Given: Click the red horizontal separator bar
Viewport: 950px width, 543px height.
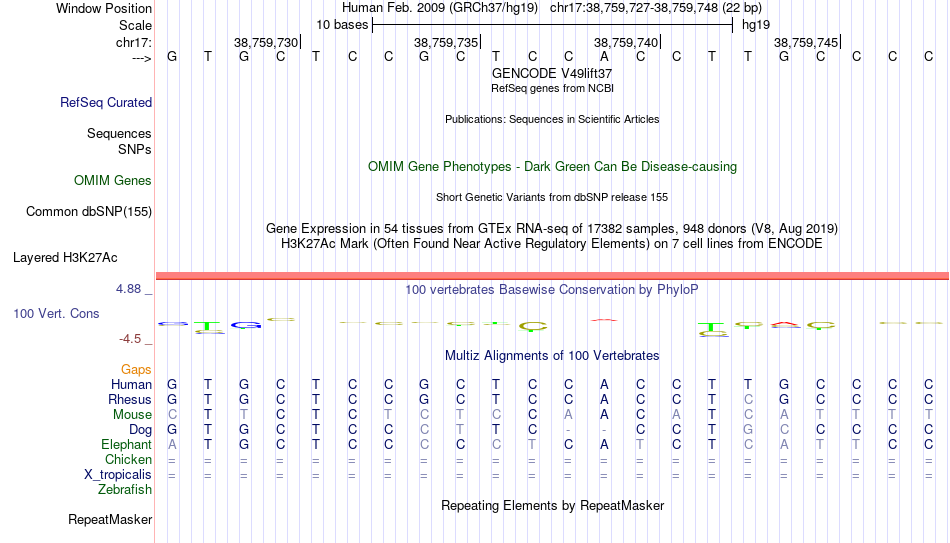Looking at the screenshot, I should point(553,276).
